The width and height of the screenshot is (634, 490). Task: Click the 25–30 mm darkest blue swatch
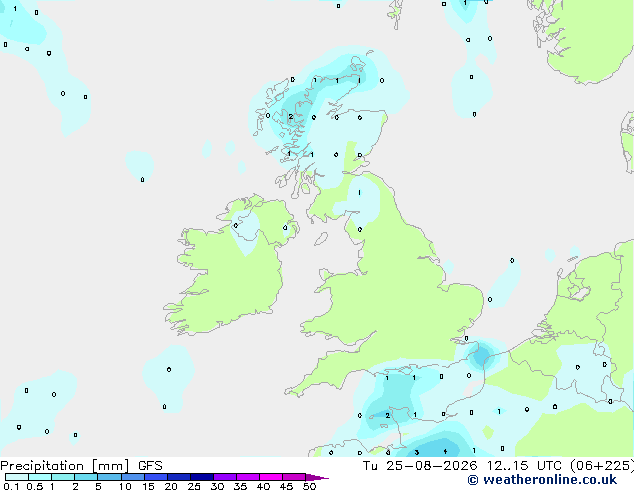(x=202, y=477)
